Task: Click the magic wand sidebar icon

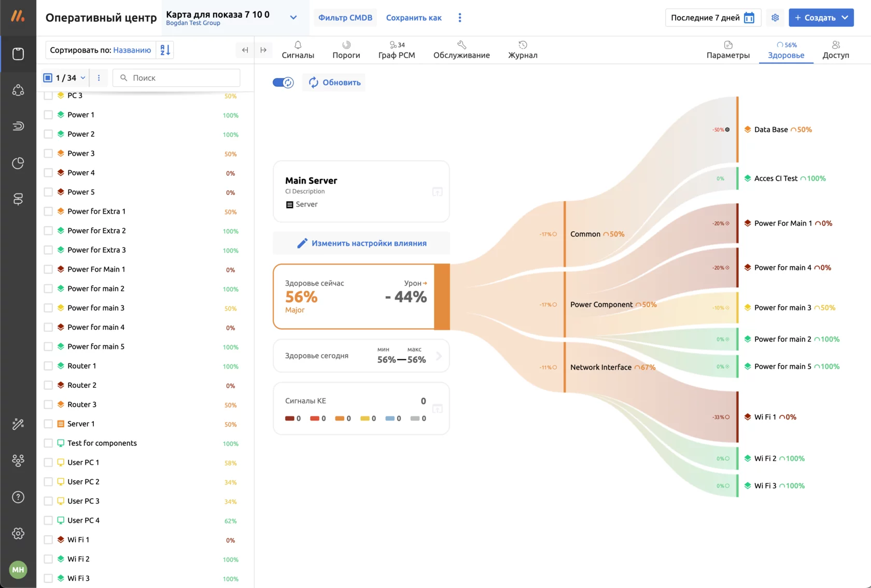Action: [x=18, y=424]
